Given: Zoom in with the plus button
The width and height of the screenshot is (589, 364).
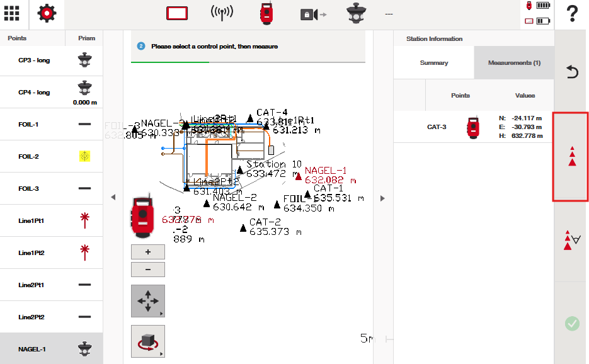Looking at the screenshot, I should pos(148,252).
